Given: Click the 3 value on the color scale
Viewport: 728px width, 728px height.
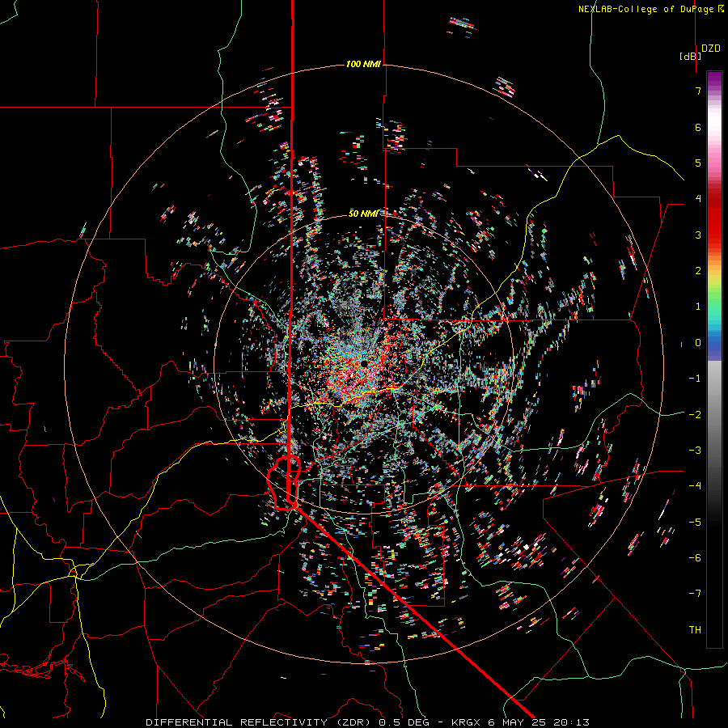Looking at the screenshot, I should pos(698,235).
